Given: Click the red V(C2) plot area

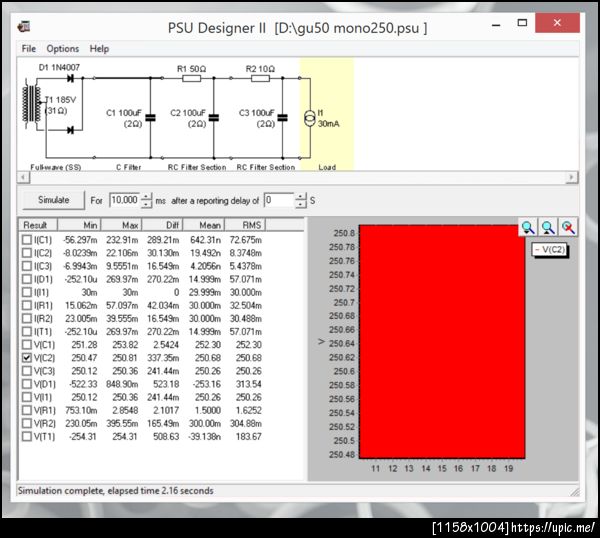Looking at the screenshot, I should 442,342.
